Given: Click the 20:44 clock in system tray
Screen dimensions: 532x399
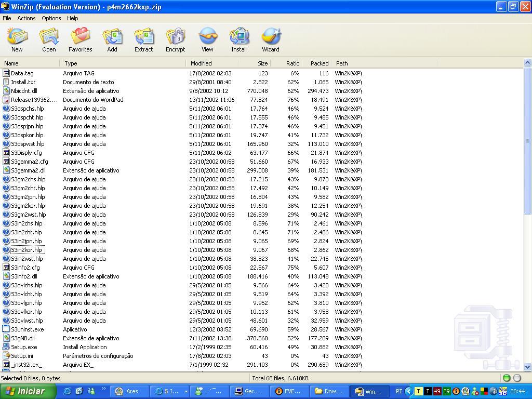Looking at the screenshot, I should (x=517, y=391).
